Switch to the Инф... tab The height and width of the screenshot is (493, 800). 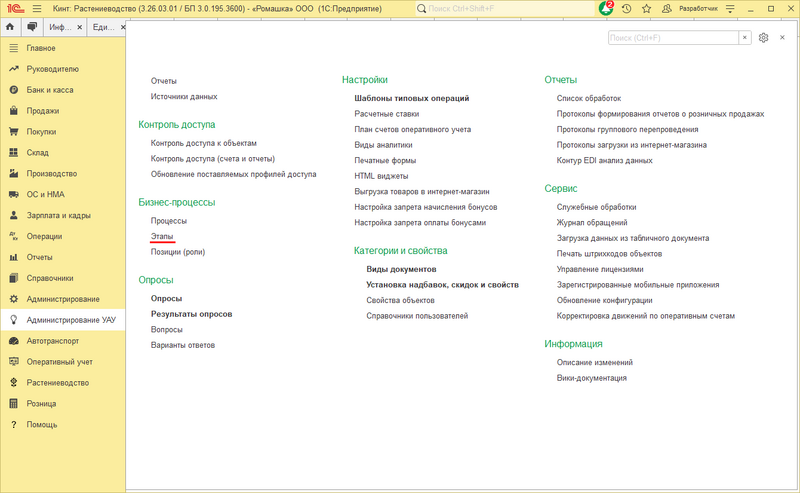click(x=60, y=27)
